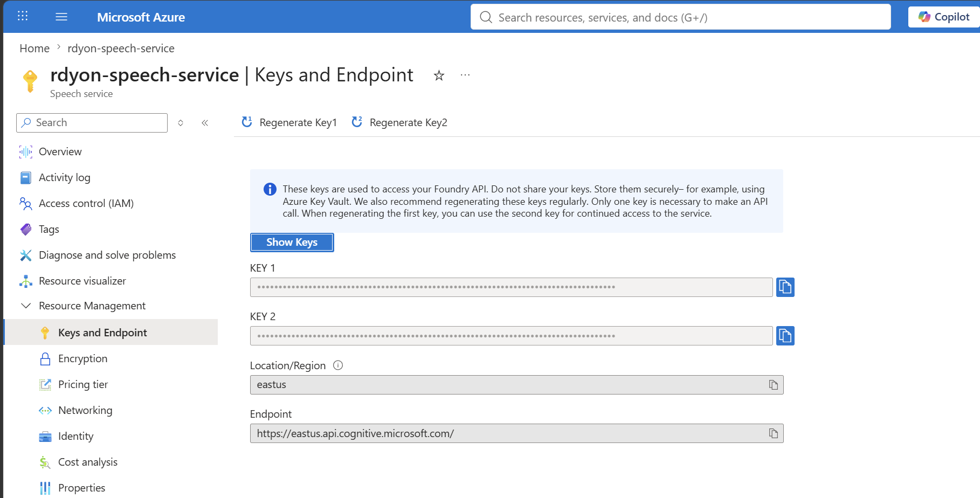Regenerate Key1
The width and height of the screenshot is (980, 498).
pos(289,122)
